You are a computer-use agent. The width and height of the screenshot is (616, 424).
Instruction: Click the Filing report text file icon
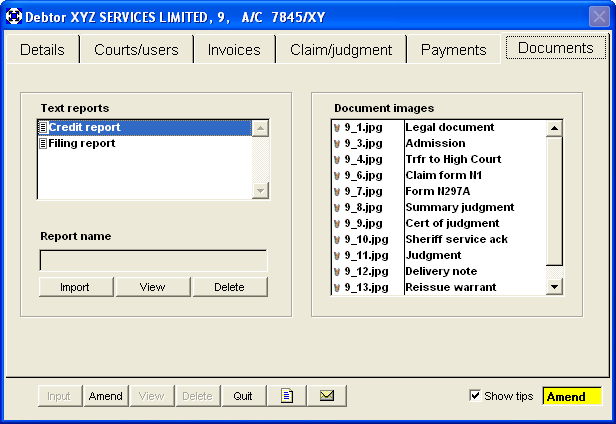click(43, 144)
